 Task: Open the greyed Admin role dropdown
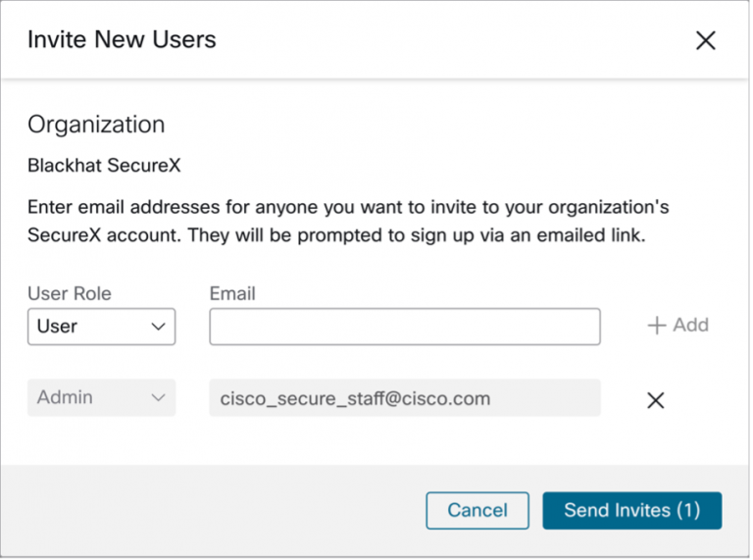pyautogui.click(x=101, y=398)
